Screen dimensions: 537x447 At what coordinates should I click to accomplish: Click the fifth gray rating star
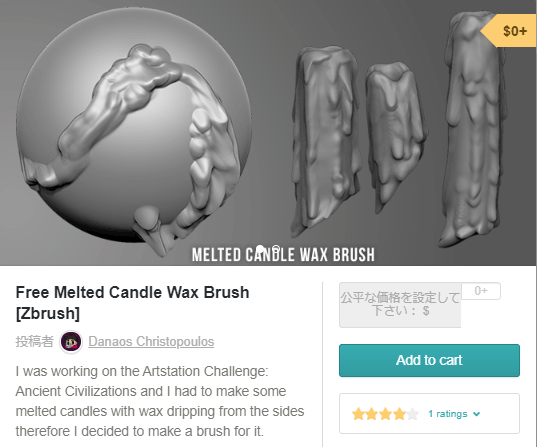point(413,414)
